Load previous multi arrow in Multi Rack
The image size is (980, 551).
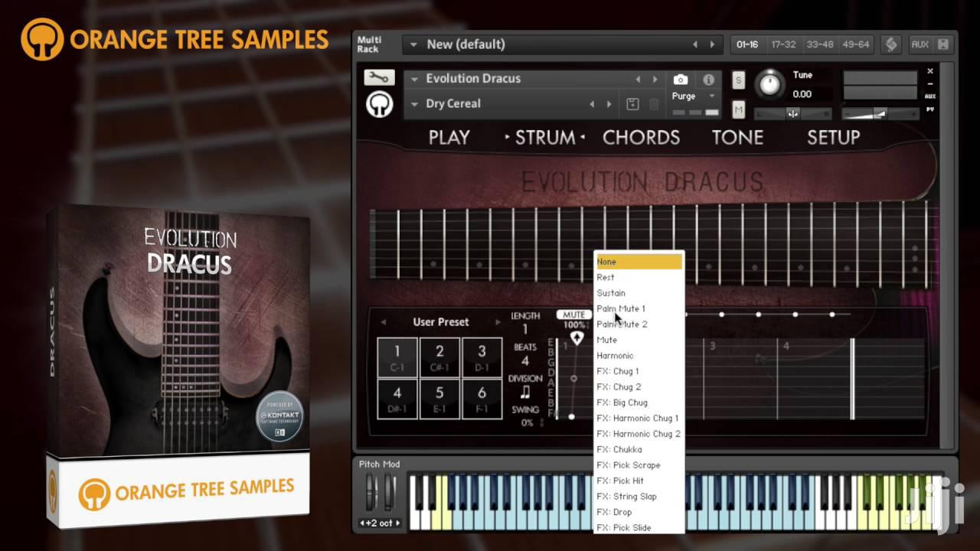[695, 44]
